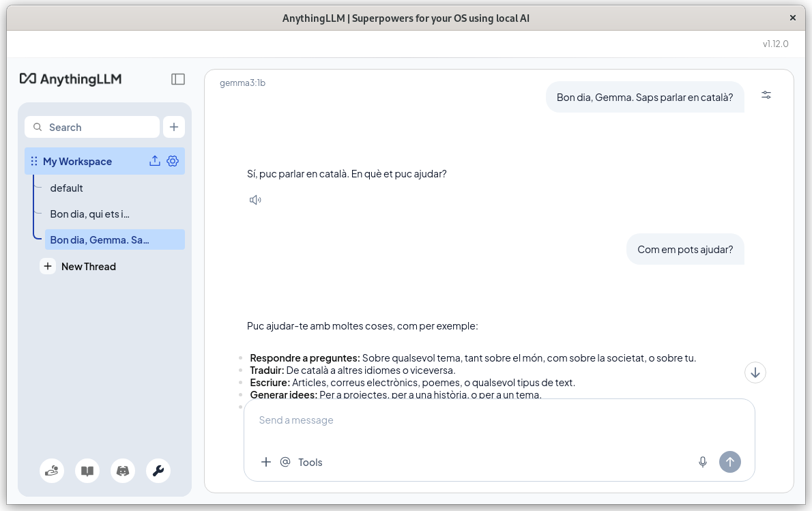Play the response aloud with speaker icon
Viewport: 812px width, 511px height.
click(x=255, y=199)
